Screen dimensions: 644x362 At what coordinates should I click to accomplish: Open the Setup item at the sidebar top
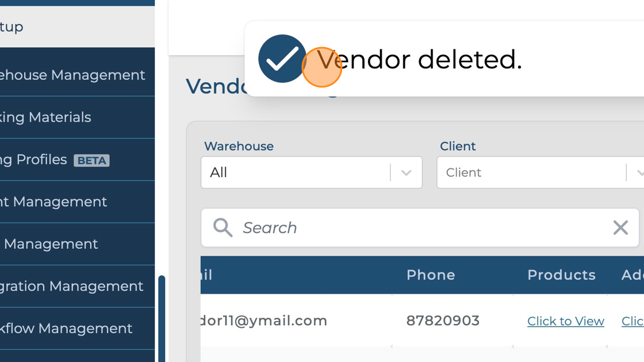(77, 26)
